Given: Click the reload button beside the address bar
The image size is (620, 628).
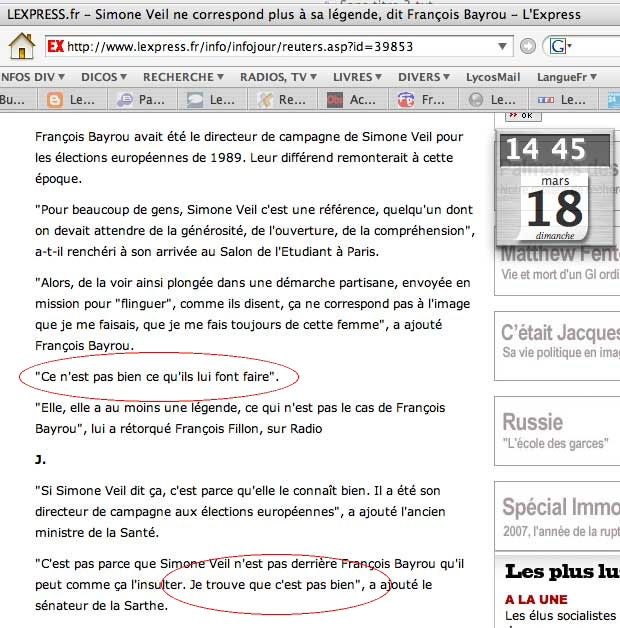Looking at the screenshot, I should point(527,46).
